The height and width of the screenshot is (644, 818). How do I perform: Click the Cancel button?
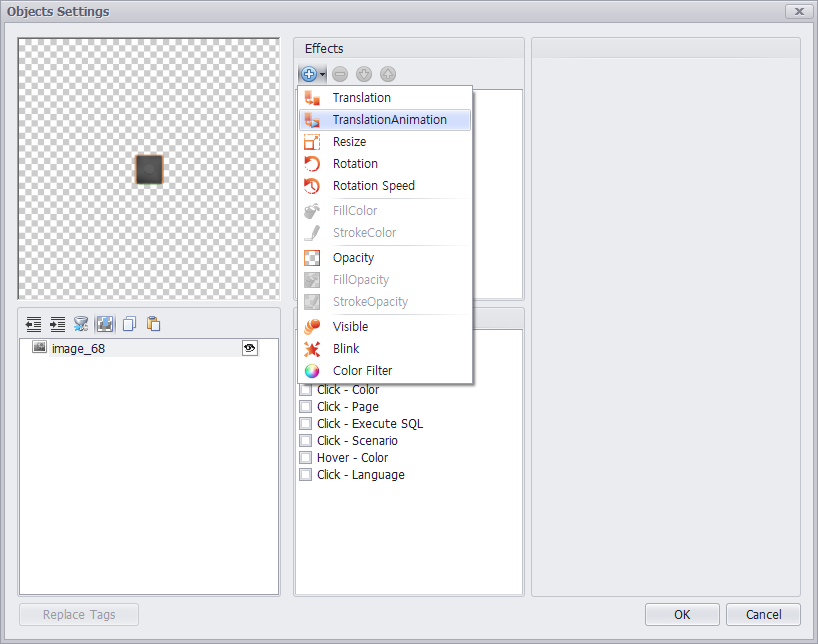(x=763, y=614)
